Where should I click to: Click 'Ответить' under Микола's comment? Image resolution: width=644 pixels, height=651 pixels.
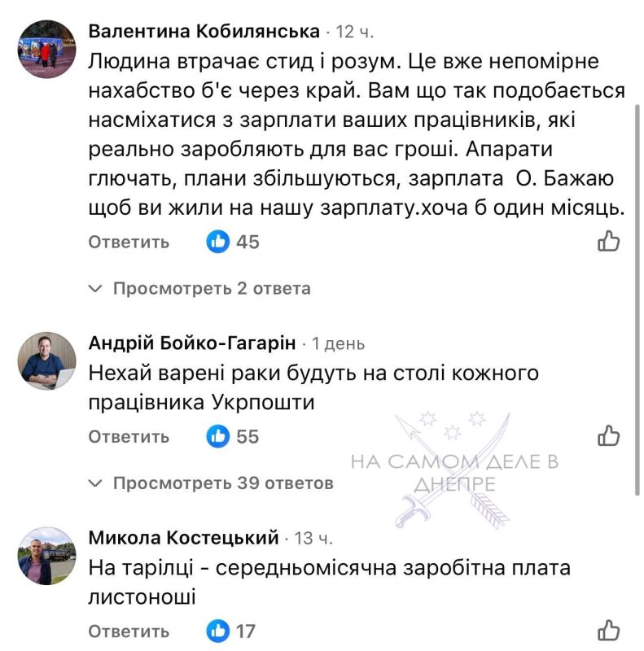pyautogui.click(x=126, y=630)
